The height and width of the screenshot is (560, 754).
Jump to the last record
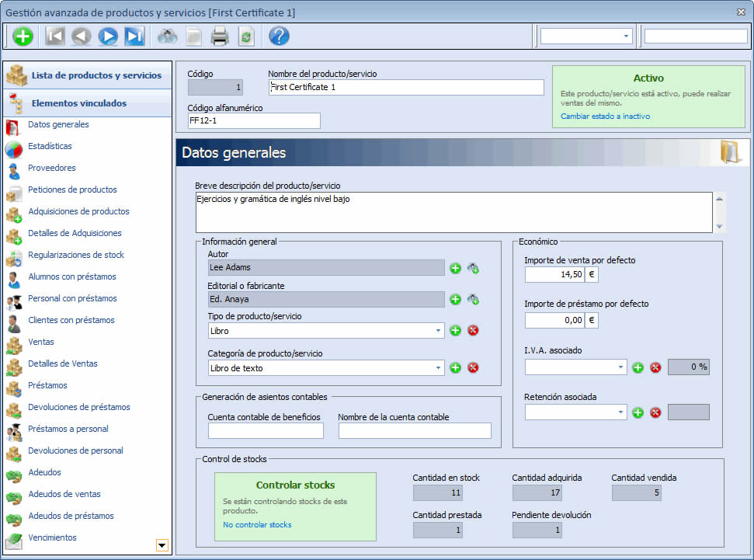[x=134, y=36]
